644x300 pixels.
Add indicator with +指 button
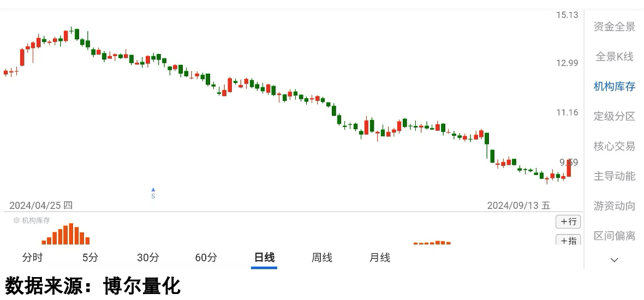tap(568, 239)
